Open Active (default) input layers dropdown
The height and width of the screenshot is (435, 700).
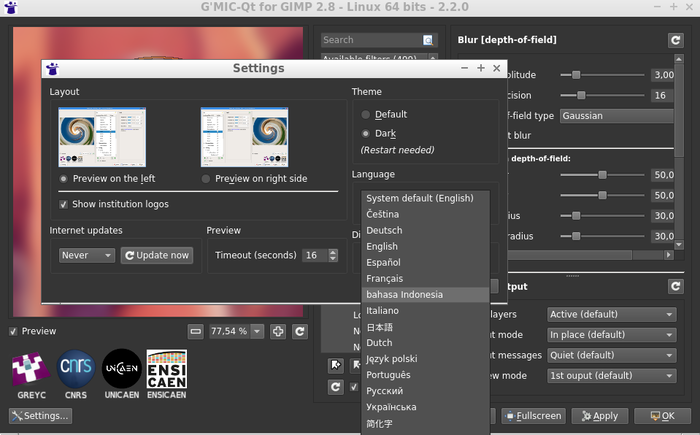pos(612,314)
